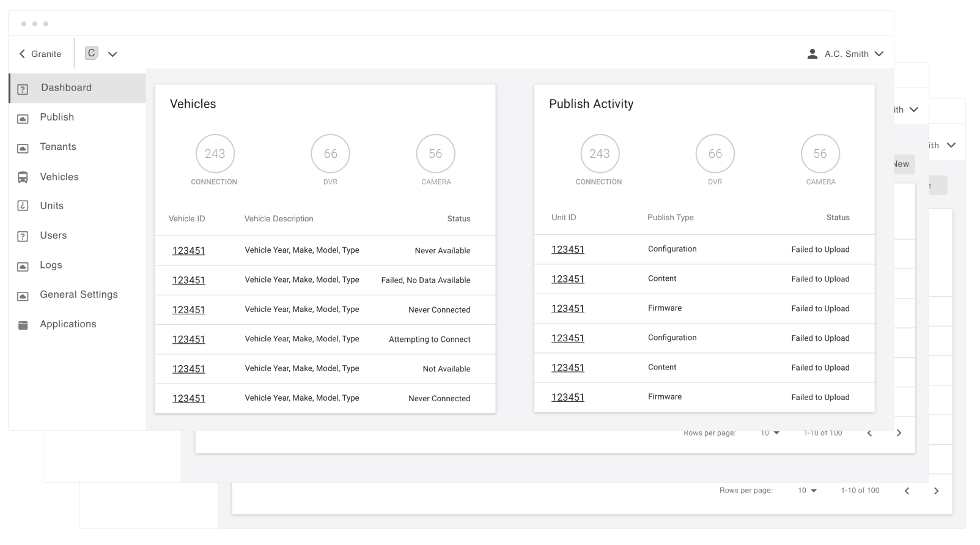Click the Publish Activity 56 CAMERA circle

coord(820,154)
